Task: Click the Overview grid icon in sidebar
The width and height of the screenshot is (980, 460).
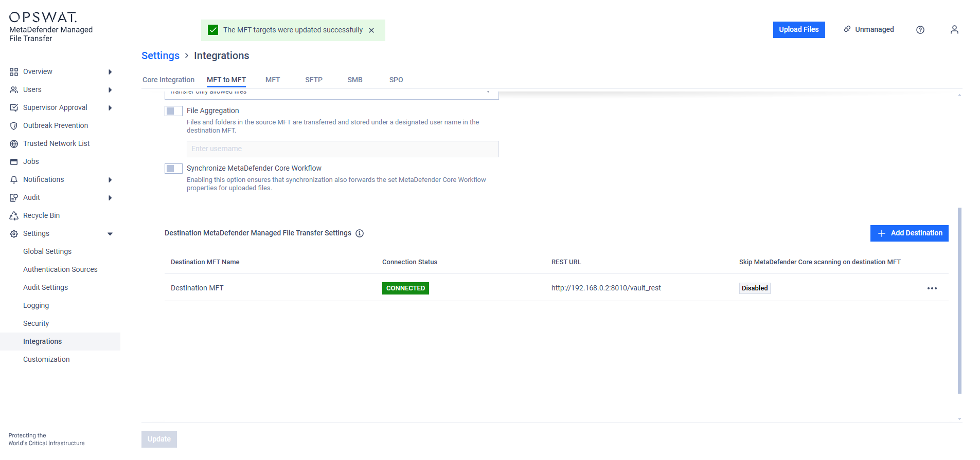Action: pyautogui.click(x=14, y=72)
